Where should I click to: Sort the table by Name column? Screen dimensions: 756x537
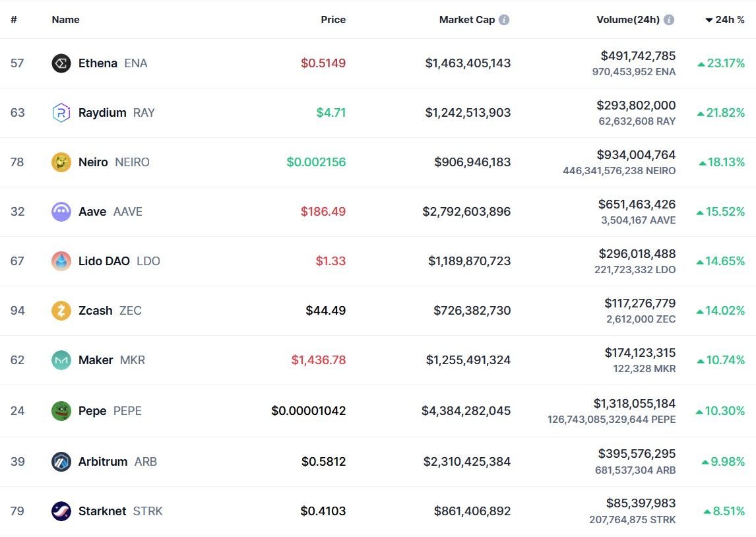coord(65,20)
